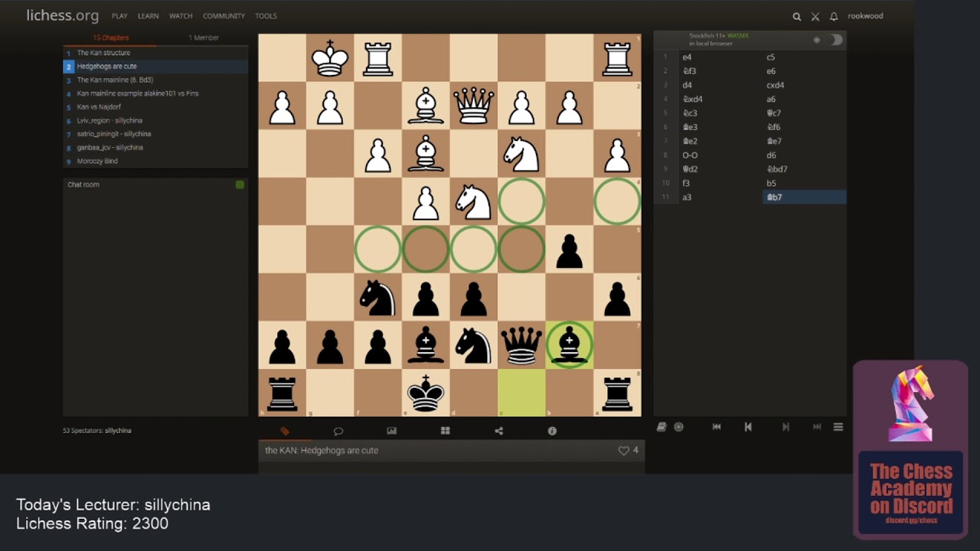Image resolution: width=980 pixels, height=551 pixels.
Task: Jump to first move
Action: pyautogui.click(x=717, y=427)
